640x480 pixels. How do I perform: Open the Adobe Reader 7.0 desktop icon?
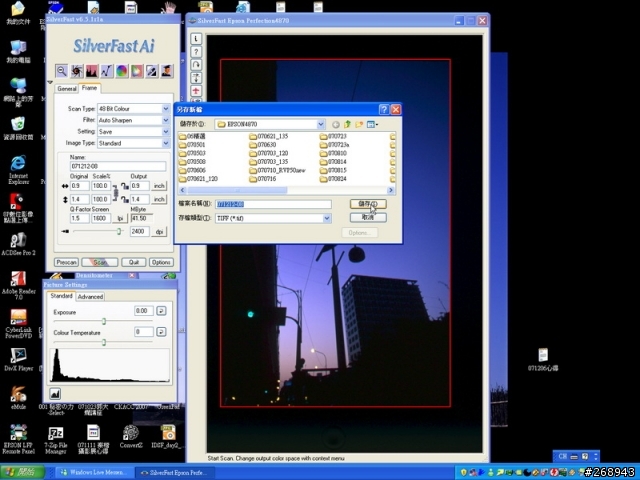click(18, 285)
